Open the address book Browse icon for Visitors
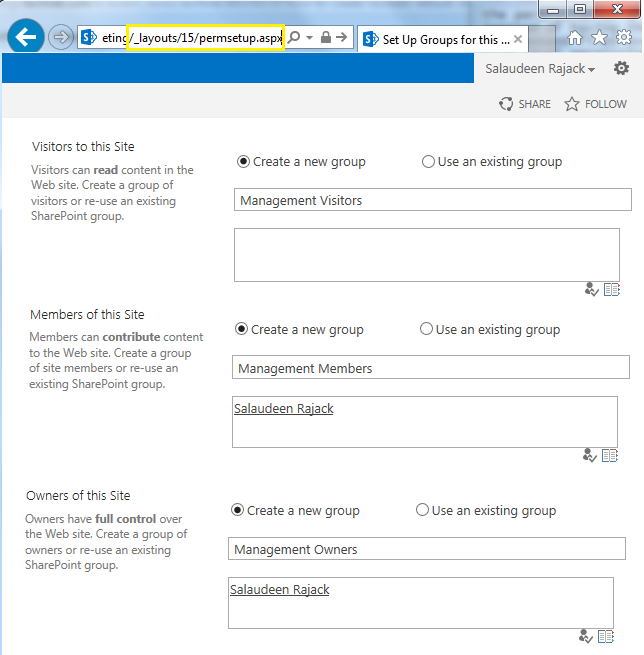Screen dimensions: 644x655 coord(612,289)
